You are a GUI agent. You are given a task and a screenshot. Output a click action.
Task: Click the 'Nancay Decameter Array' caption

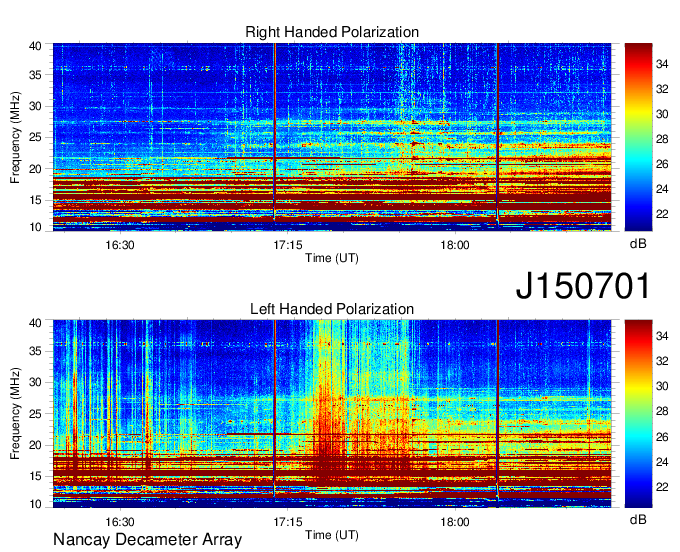tap(147, 540)
